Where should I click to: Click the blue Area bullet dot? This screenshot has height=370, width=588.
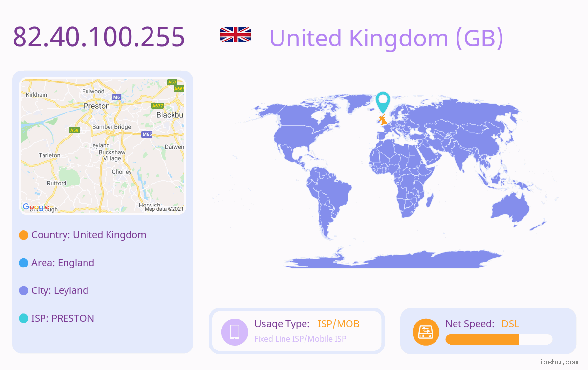(23, 263)
